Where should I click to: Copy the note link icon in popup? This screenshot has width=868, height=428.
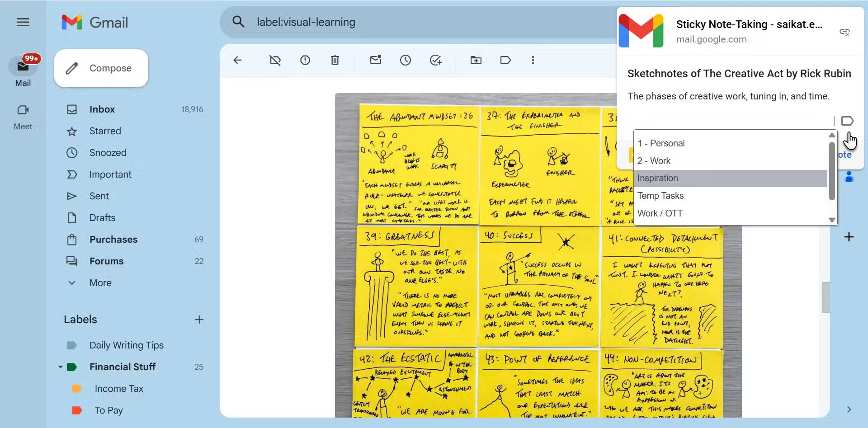(844, 32)
